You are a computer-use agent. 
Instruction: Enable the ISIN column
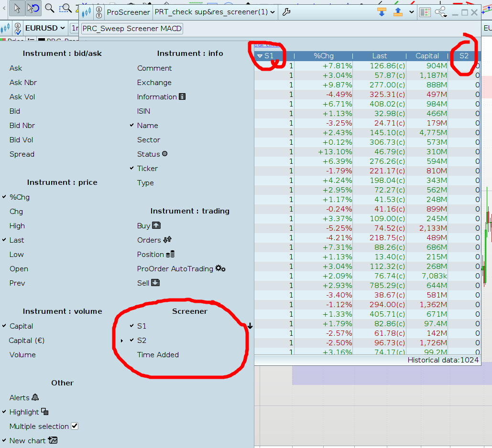(x=143, y=111)
